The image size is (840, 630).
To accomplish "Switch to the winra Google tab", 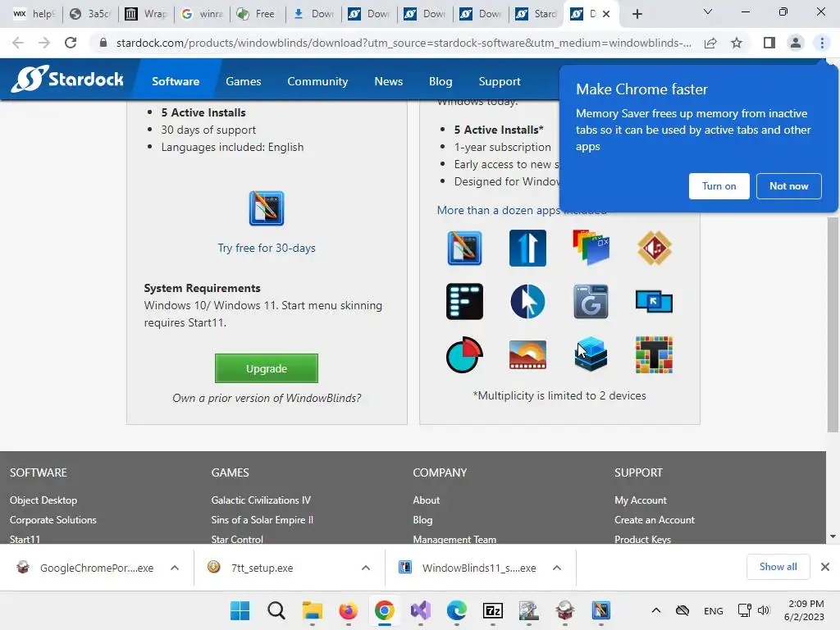I will point(202,14).
